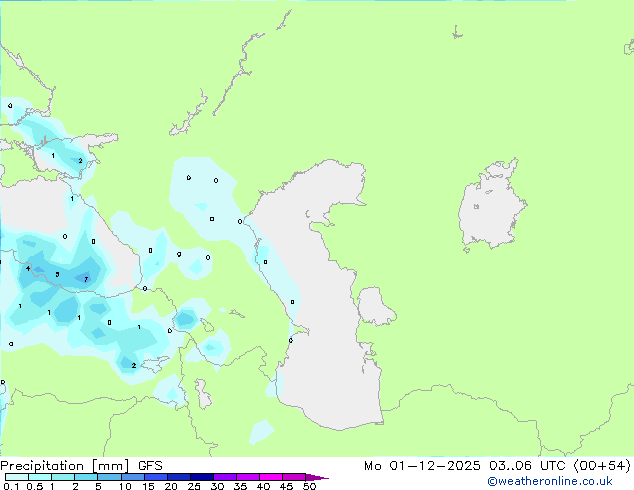Click the 'Precipitation [mm] GFS' title text
The width and height of the screenshot is (634, 490).
click(81, 466)
